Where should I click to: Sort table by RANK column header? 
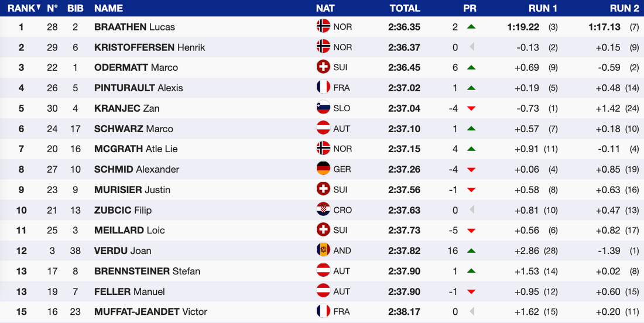tap(23, 8)
